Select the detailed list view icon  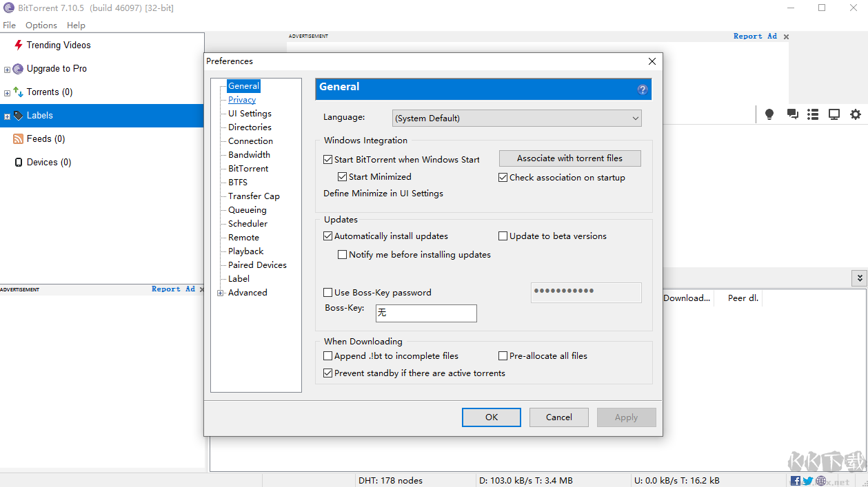coord(812,114)
